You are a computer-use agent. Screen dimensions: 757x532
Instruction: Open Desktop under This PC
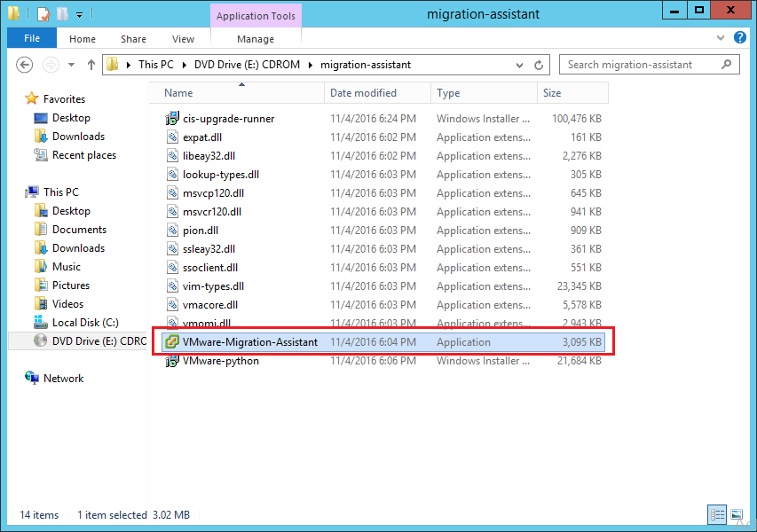[x=71, y=211]
